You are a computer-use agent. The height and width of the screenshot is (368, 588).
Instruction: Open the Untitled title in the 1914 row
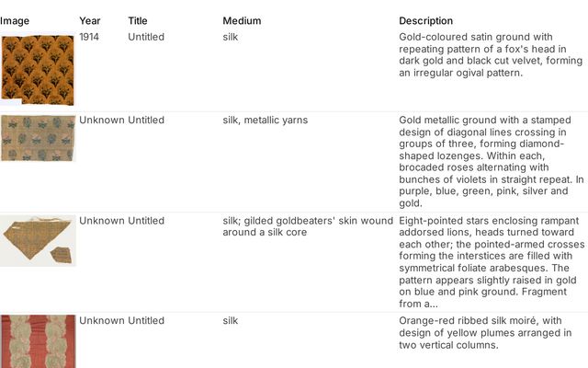click(146, 37)
